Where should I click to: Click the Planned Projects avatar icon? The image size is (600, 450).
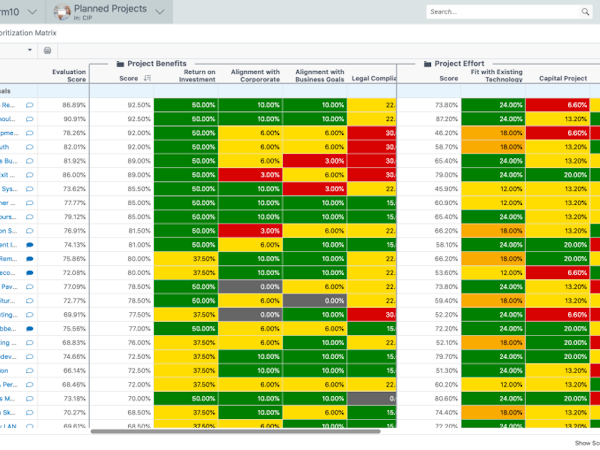tap(62, 12)
